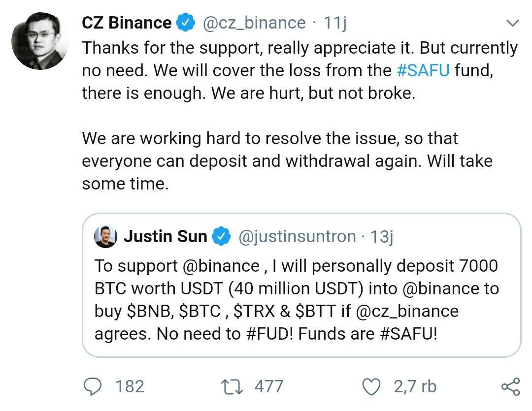Like the tweet with heart icon
The height and width of the screenshot is (411, 532).
[x=372, y=386]
